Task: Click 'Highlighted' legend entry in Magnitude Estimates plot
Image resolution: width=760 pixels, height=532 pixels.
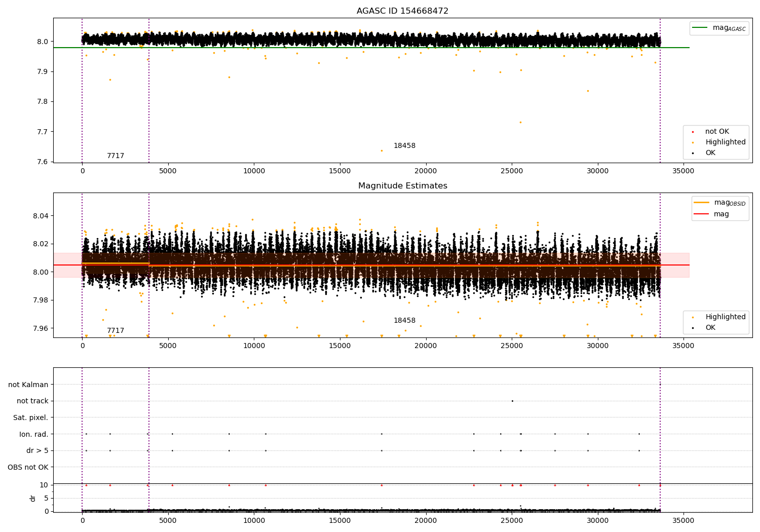Action: click(x=725, y=317)
